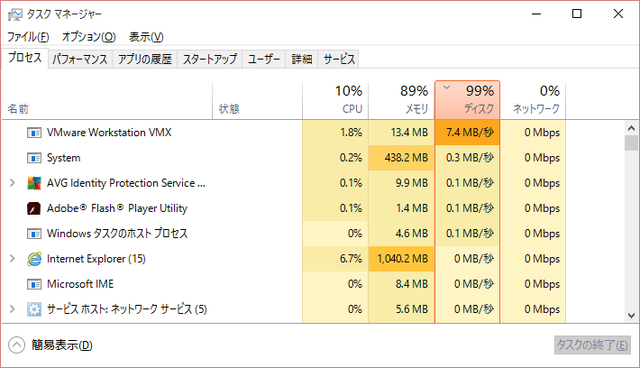
Task: Collapse to 簡易表示 simple view
Action: 50,345
